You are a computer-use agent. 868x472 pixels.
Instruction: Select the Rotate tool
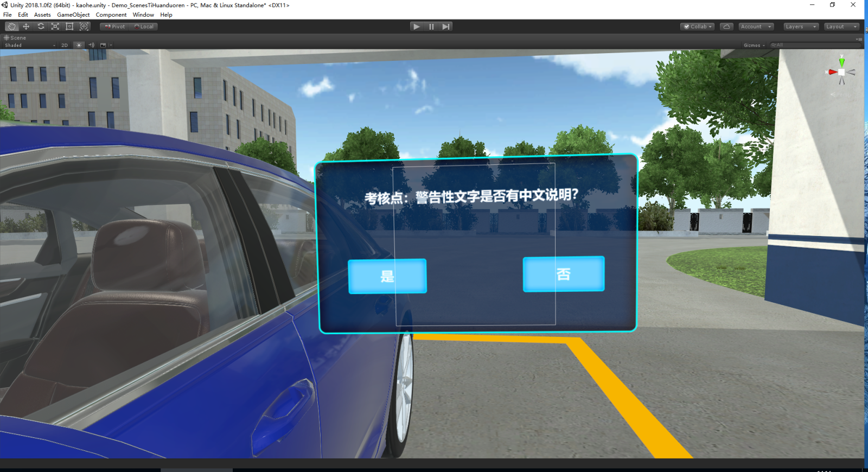click(x=41, y=27)
